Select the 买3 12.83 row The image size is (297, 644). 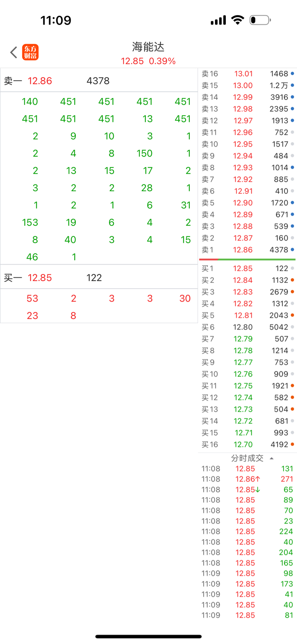[247, 292]
